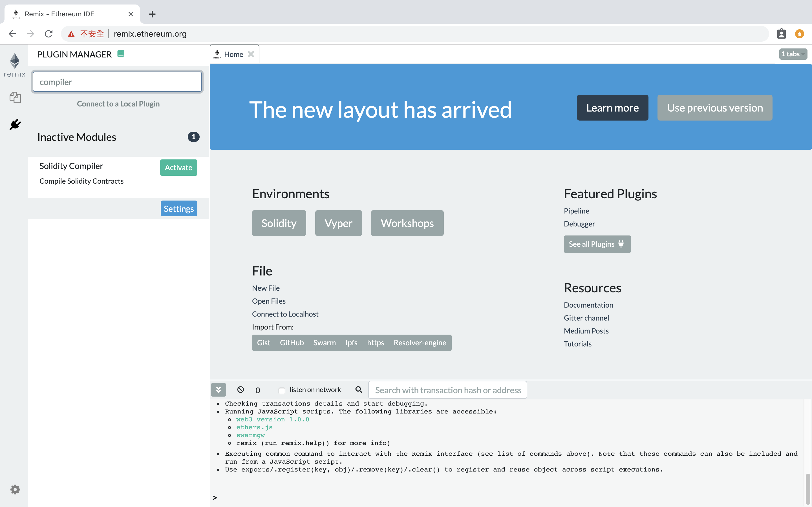The height and width of the screenshot is (507, 812).
Task: Click the Plugin Manager plug icon
Action: coord(15,125)
